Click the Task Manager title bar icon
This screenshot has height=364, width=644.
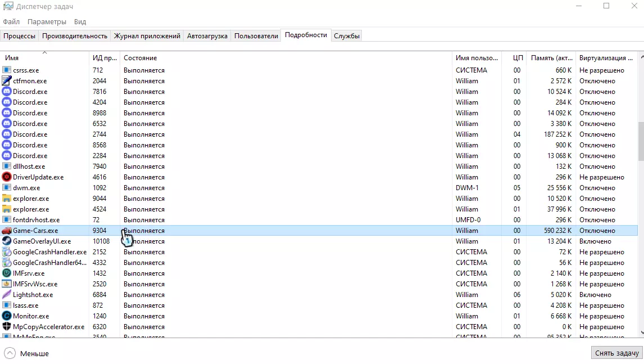point(8,6)
